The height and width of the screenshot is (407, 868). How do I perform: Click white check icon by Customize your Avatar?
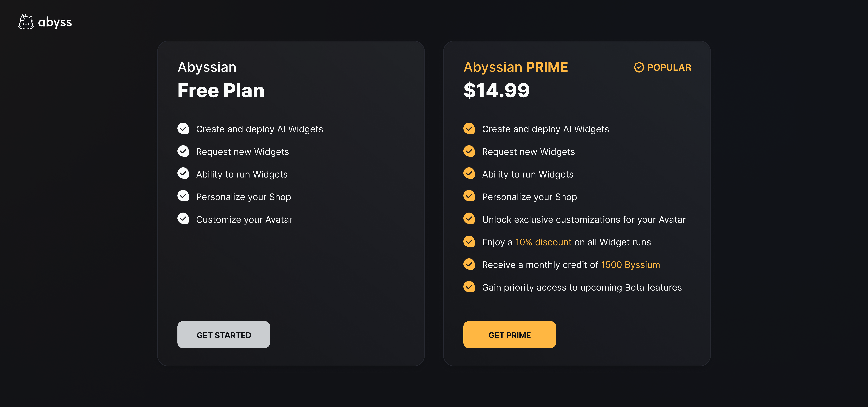tap(183, 219)
